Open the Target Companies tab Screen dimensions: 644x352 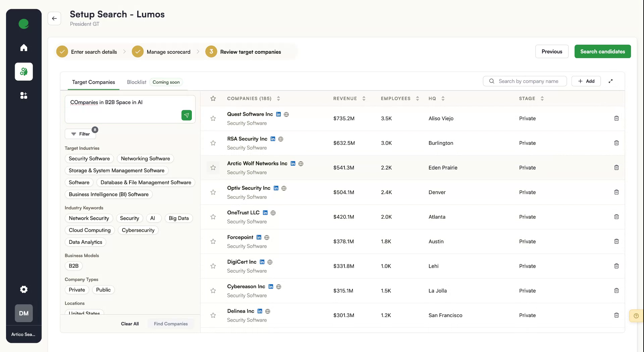pos(93,82)
